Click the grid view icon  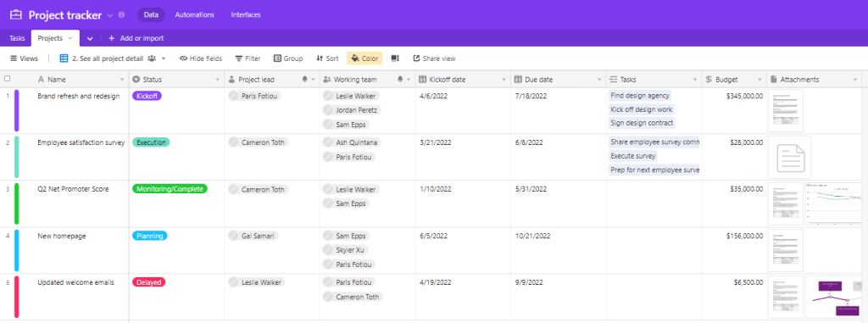64,58
